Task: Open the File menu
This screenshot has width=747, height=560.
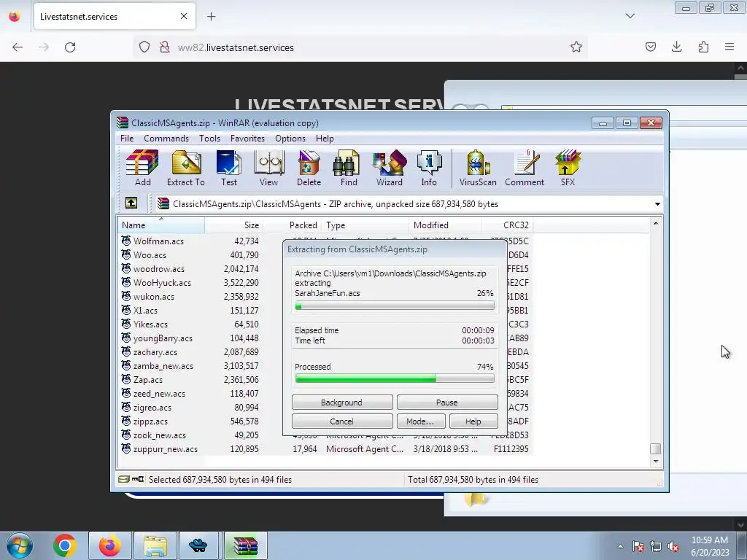Action: pyautogui.click(x=127, y=139)
